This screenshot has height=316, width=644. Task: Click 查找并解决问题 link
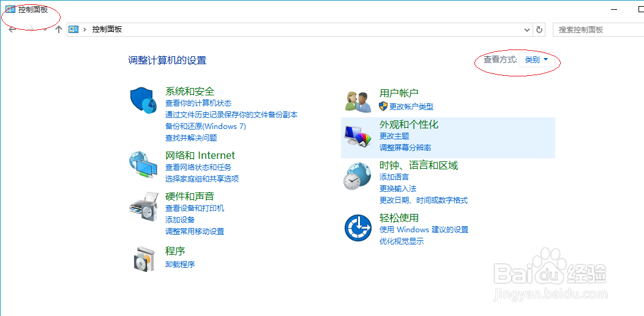pos(191,138)
